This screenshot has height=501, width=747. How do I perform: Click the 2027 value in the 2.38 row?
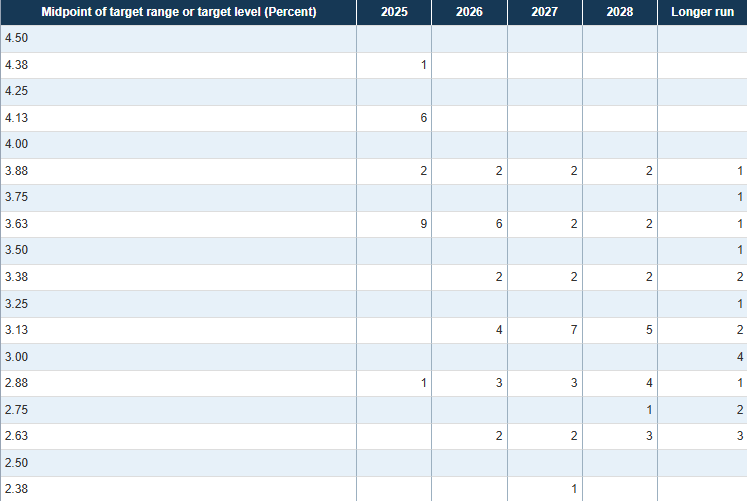(574, 489)
